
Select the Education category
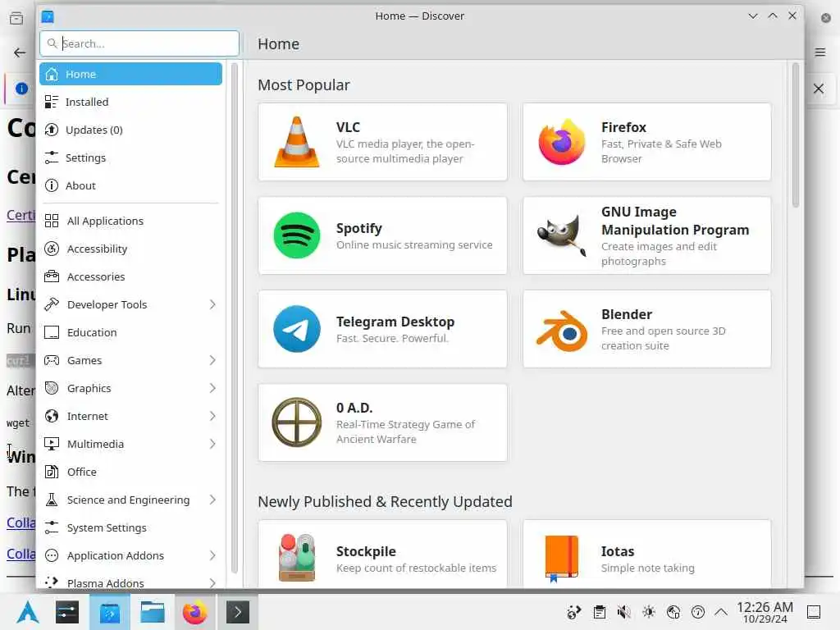(130, 332)
